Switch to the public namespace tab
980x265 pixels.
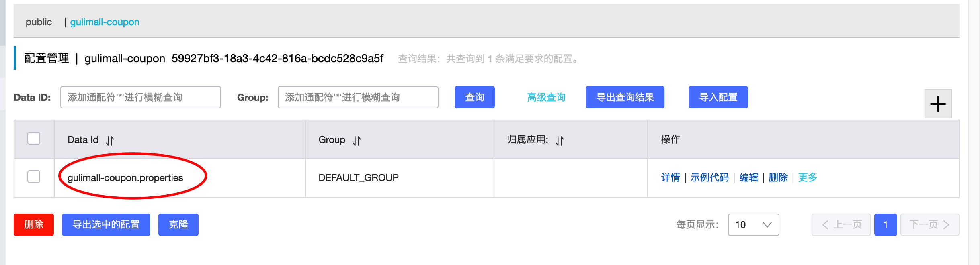(x=39, y=22)
